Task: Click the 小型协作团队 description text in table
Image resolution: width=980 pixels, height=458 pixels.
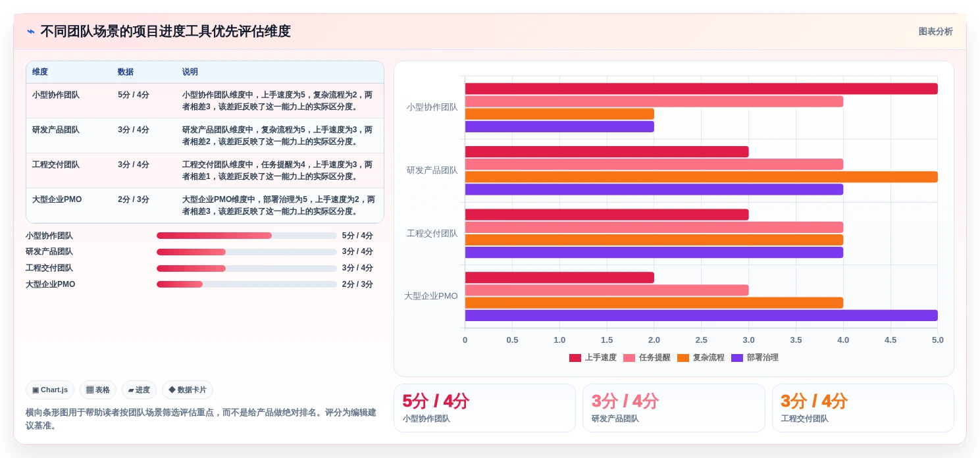Action: click(278, 101)
